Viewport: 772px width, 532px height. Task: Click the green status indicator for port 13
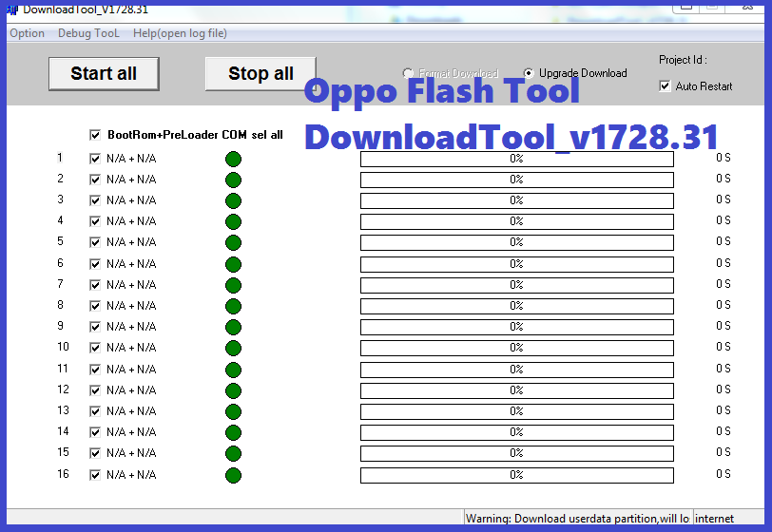click(233, 412)
